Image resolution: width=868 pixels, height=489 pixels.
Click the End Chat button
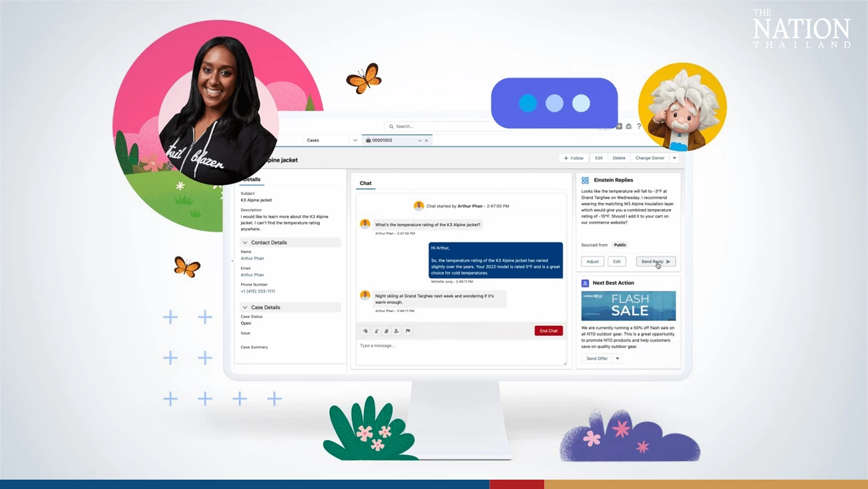(548, 330)
